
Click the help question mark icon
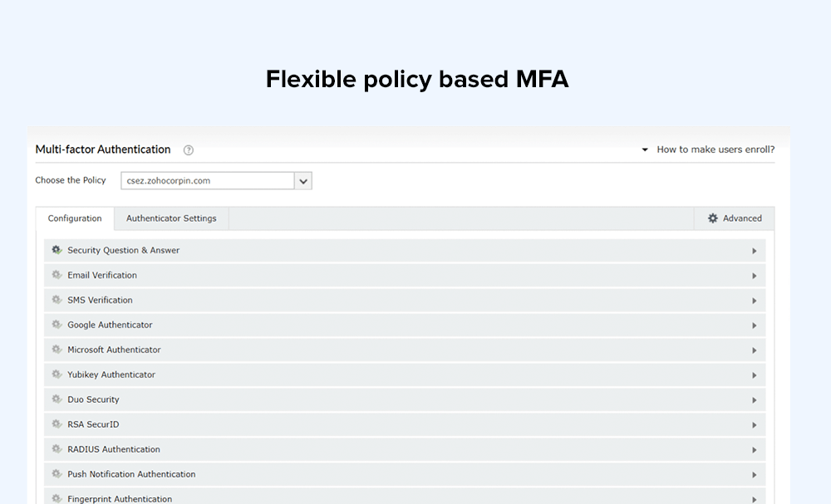tap(189, 150)
